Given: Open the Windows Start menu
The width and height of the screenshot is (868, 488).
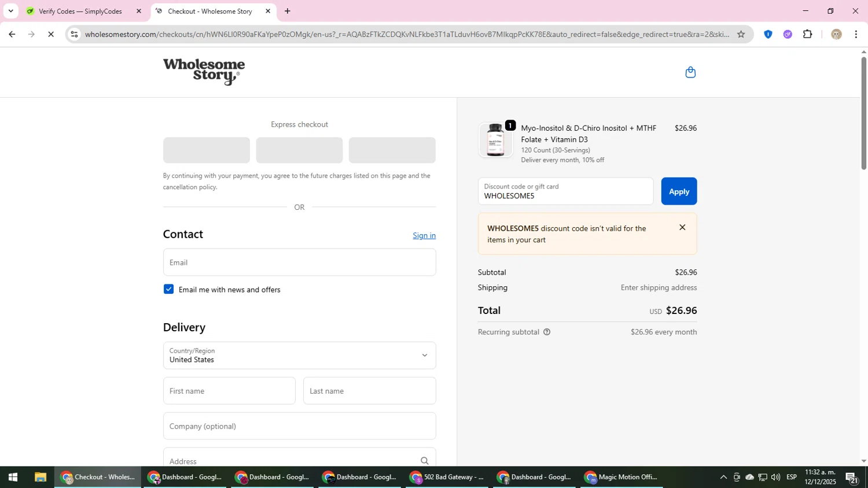Looking at the screenshot, I should (13, 477).
